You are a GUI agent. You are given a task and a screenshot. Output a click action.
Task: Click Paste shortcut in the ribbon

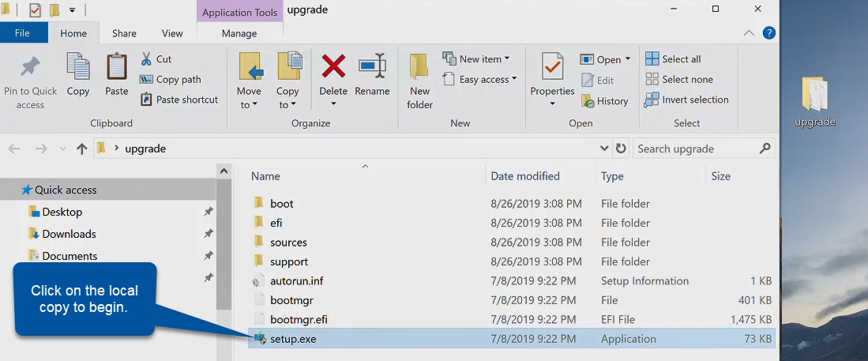[179, 100]
